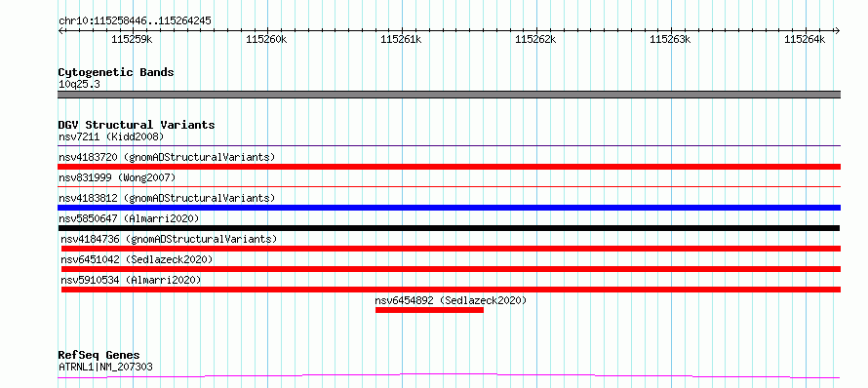Select the short red nsv6454892 variant bar
This screenshot has width=868, height=388.
point(429,310)
